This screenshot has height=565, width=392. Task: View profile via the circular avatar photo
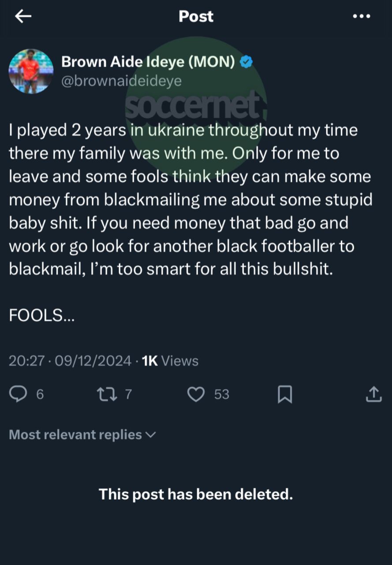(31, 71)
